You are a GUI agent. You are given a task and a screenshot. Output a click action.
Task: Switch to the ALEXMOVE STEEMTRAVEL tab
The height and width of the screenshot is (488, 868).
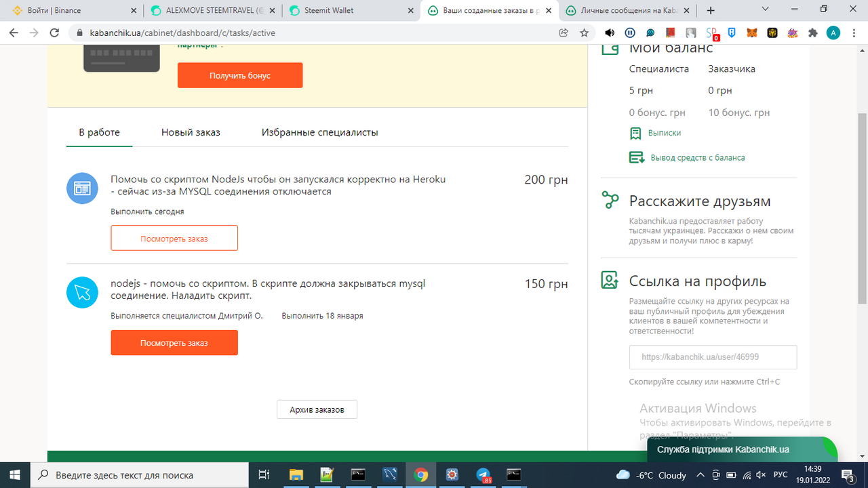[x=212, y=11]
